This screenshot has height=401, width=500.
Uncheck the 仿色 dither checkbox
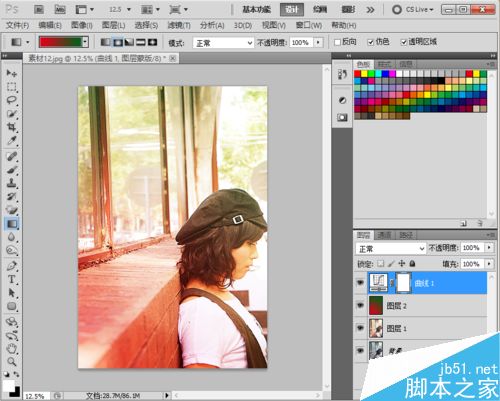tap(370, 42)
